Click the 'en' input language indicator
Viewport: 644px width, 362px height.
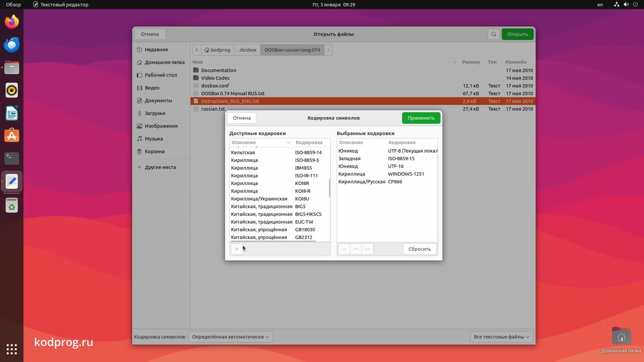[x=600, y=5]
